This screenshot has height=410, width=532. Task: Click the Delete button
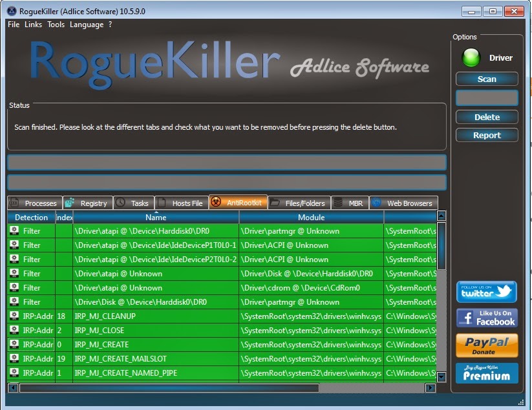click(x=487, y=117)
